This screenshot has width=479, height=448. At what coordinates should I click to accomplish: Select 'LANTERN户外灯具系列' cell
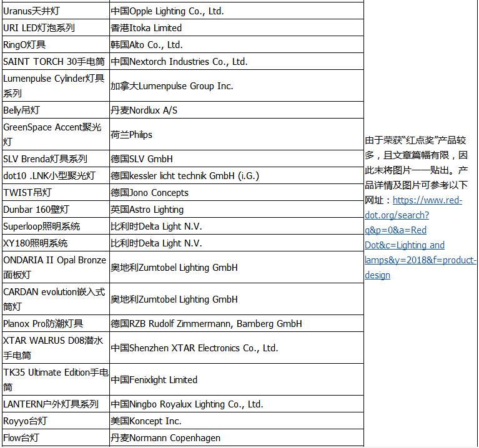(x=56, y=404)
